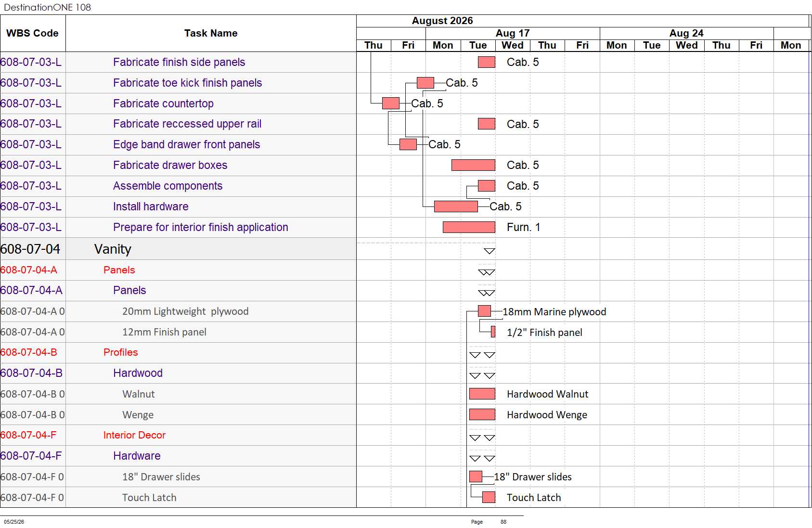Click the small bar beside 1/2" Finish panel

pyautogui.click(x=493, y=332)
